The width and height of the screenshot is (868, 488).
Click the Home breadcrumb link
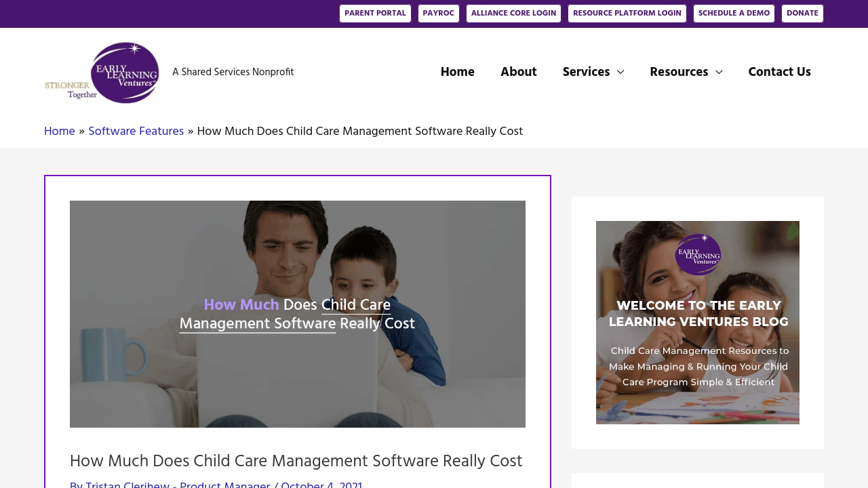pos(60,131)
